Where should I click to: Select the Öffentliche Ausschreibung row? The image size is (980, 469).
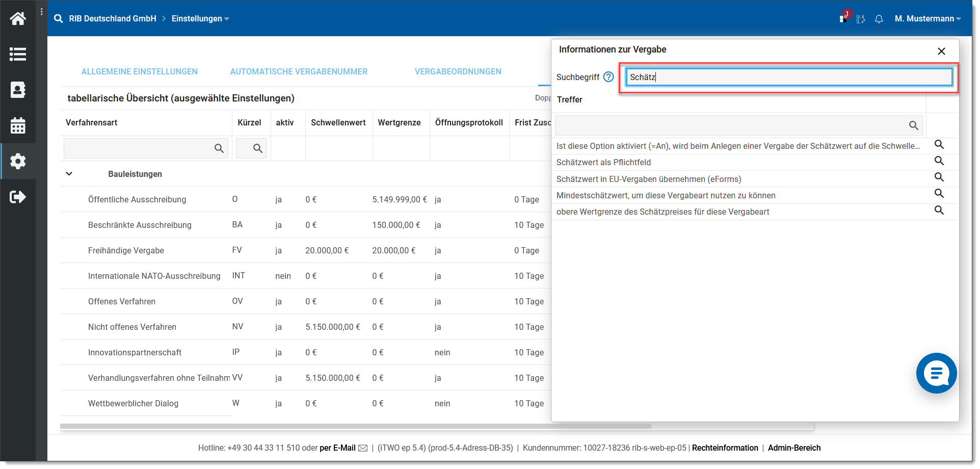coord(306,199)
